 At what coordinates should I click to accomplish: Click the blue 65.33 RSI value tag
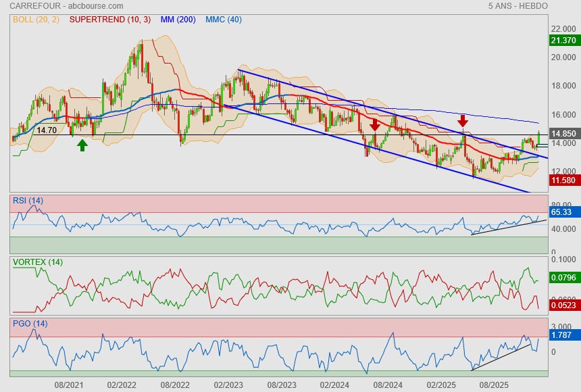point(563,212)
